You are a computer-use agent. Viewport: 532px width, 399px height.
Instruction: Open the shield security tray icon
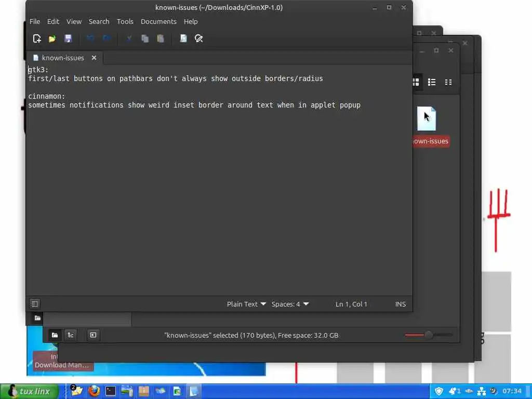pos(438,391)
